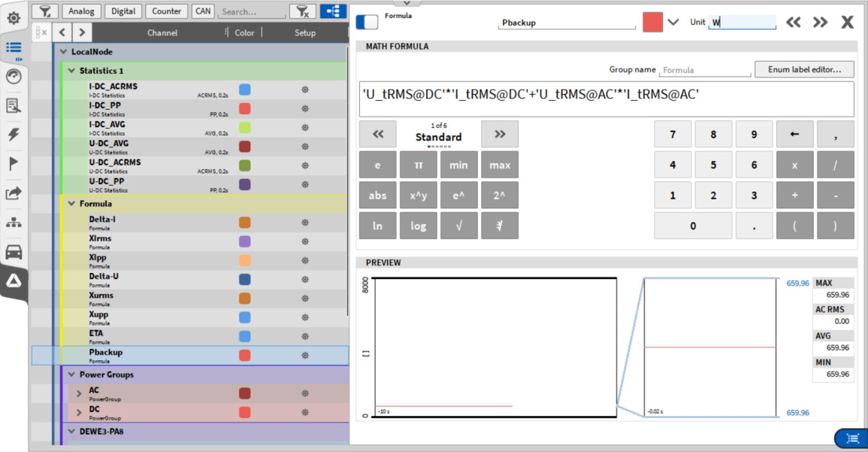Screen dimensions: 868x452
Task: Click into the Unit input field
Action: pyautogui.click(x=742, y=23)
